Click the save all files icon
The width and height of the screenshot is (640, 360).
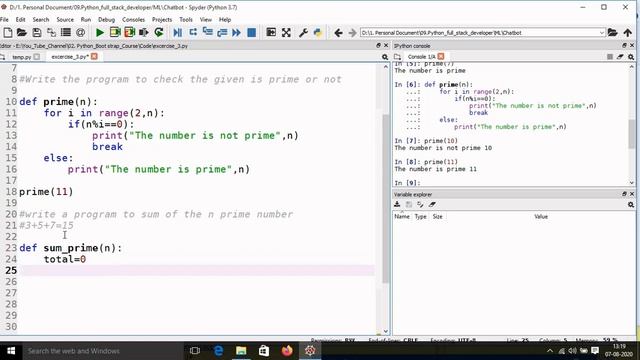pos(51,32)
